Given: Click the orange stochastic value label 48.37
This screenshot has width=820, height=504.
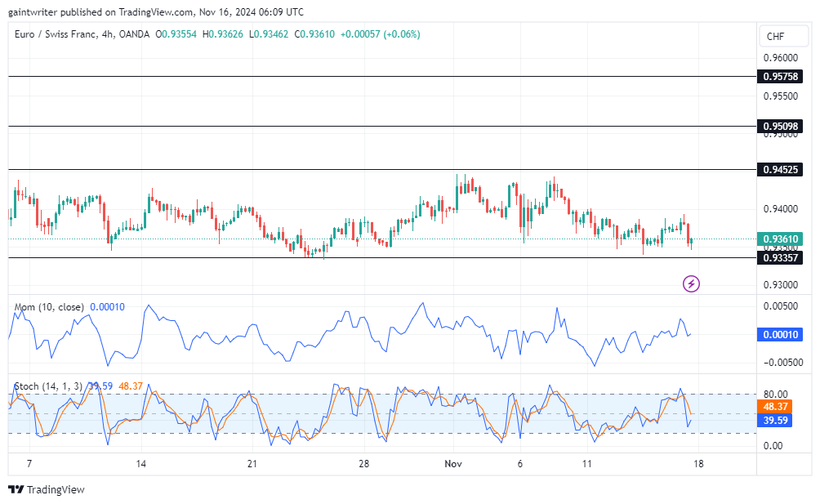Looking at the screenshot, I should [x=774, y=406].
